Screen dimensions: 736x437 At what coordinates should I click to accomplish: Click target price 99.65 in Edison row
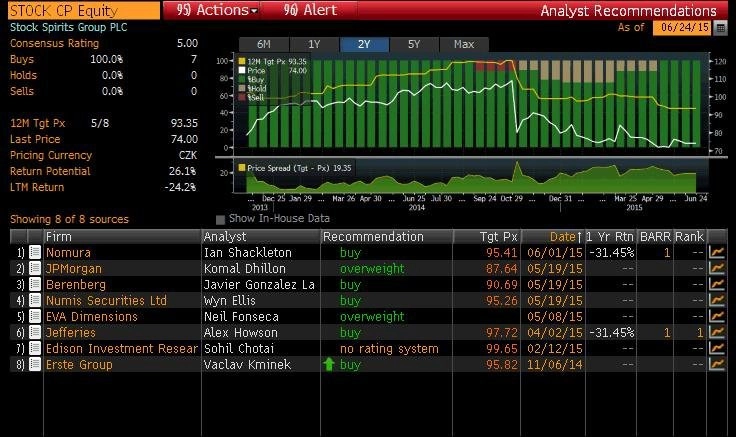click(x=502, y=348)
